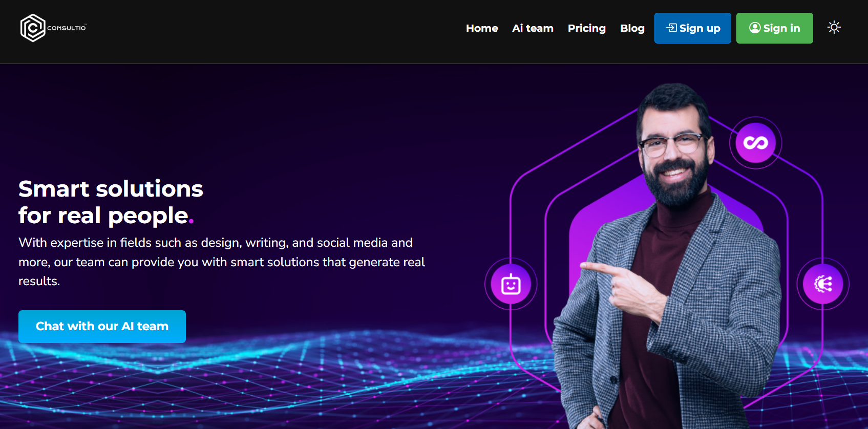Click the 'for real people' heading line
This screenshot has height=429, width=868.
(x=106, y=216)
